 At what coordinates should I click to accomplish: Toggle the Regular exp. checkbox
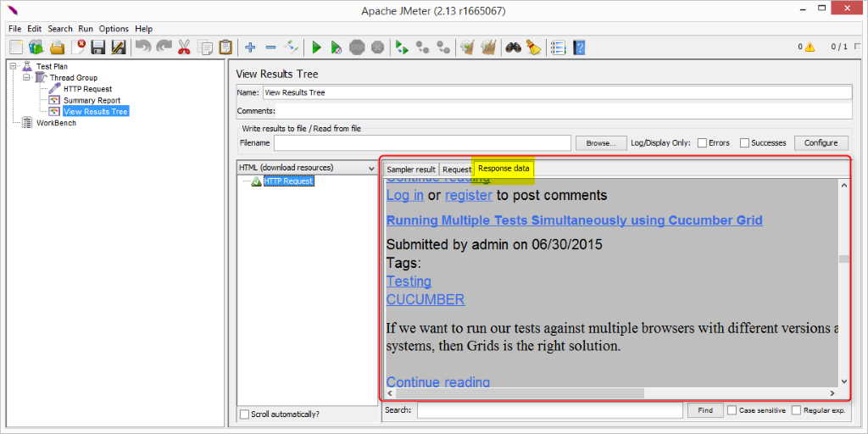coord(797,411)
